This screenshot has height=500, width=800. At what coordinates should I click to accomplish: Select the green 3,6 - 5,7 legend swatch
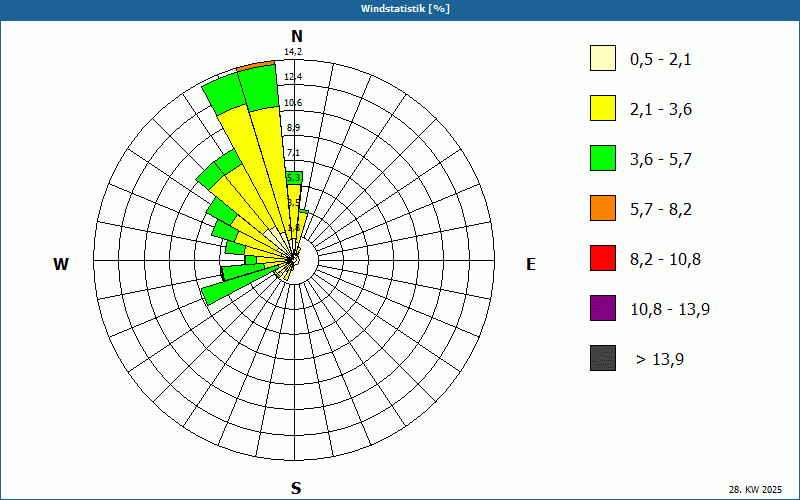click(x=603, y=158)
